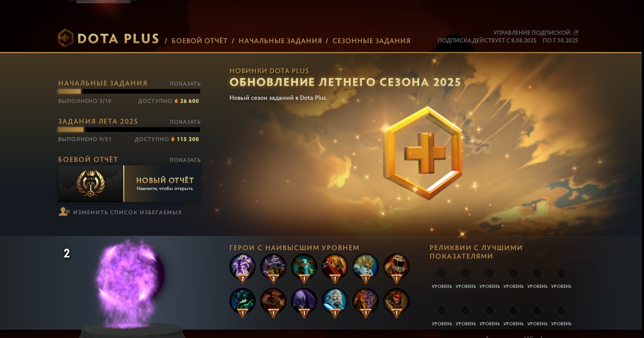Image resolution: width=644 pixels, height=338 pixels.
Task: Open the Meepo hero portrait
Action: click(x=304, y=266)
